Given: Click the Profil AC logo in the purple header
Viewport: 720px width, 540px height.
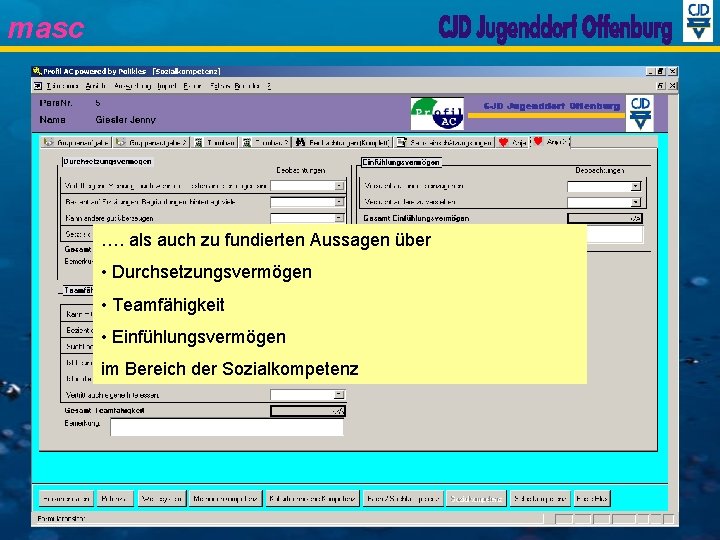Looking at the screenshot, I should [437, 113].
